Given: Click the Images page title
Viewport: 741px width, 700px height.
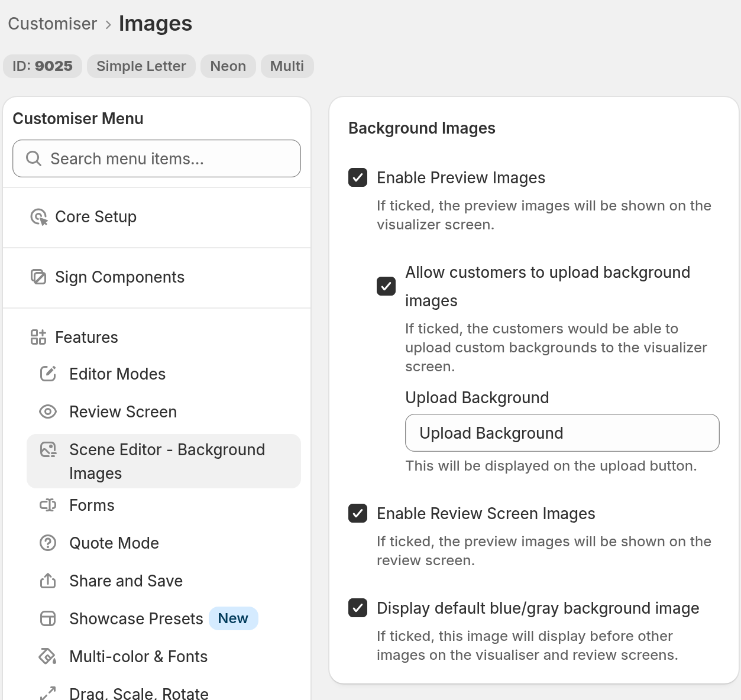Looking at the screenshot, I should 156,24.
